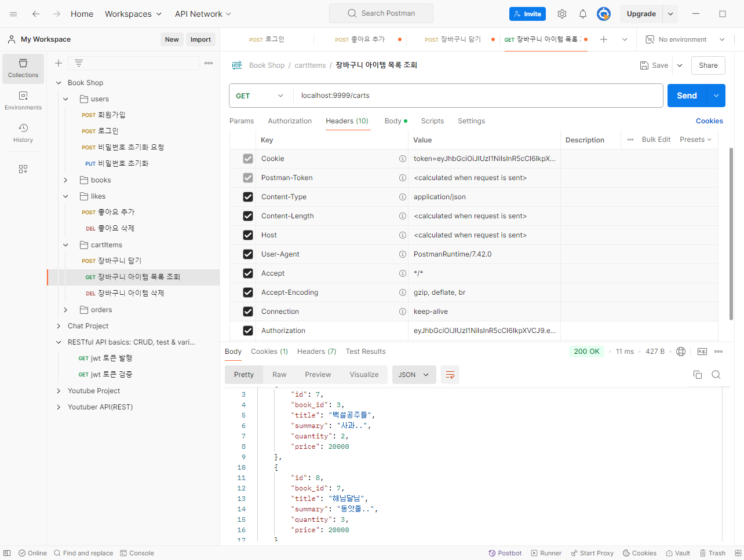
Task: Click the info icon for Cookie header
Action: pos(402,159)
